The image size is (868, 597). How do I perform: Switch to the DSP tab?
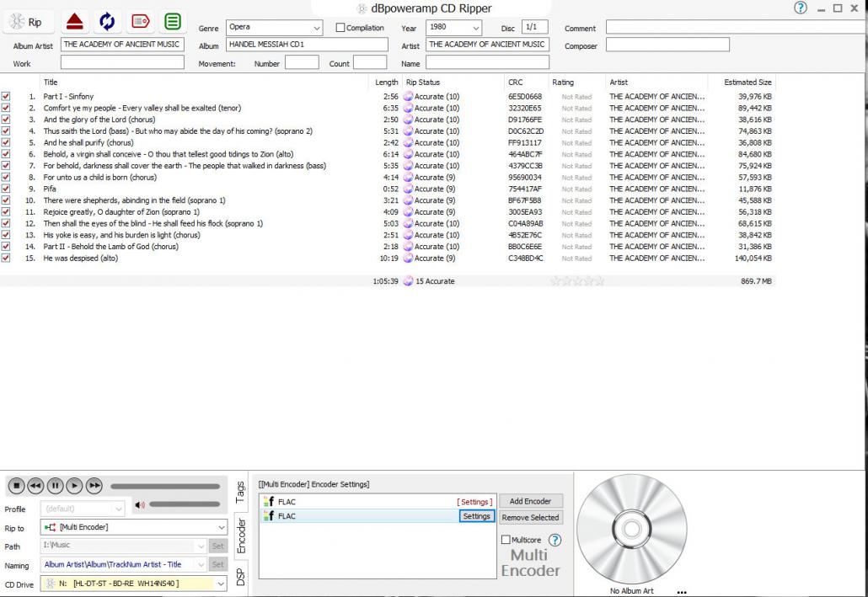240,577
